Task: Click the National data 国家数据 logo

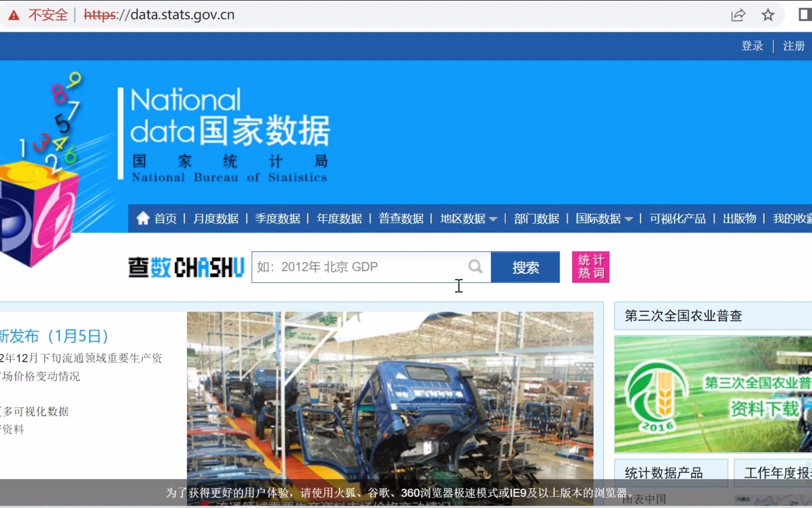Action: click(x=223, y=134)
